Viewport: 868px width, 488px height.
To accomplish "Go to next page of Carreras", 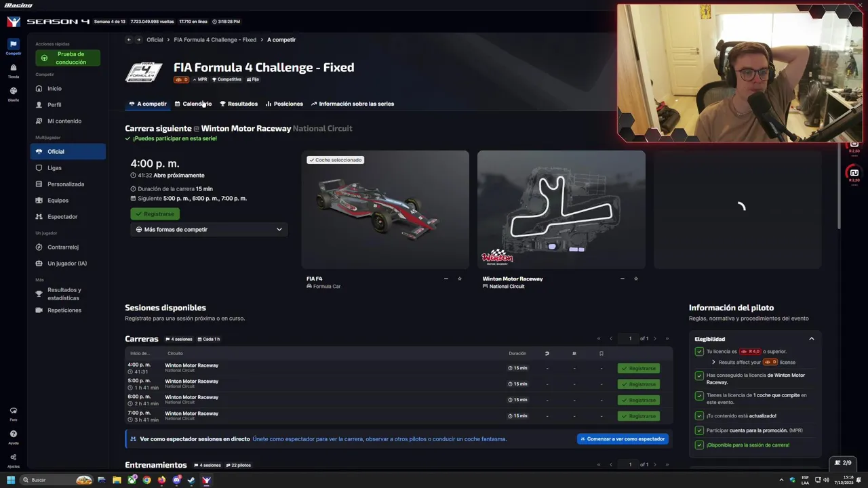I will coord(656,339).
